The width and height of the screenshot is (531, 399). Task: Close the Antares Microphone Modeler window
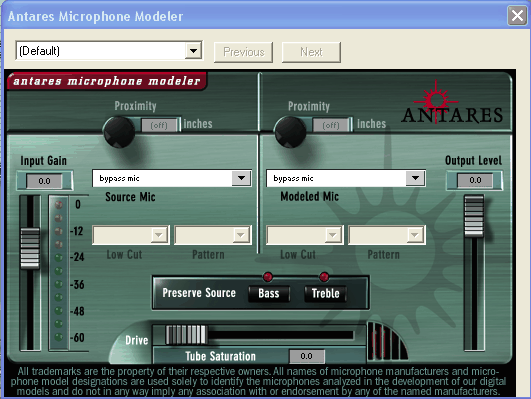(517, 15)
